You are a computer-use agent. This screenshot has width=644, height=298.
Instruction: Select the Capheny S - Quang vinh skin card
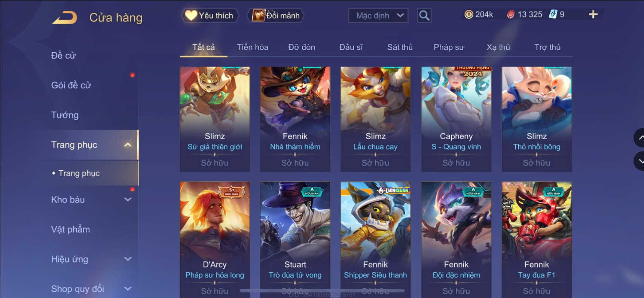tap(456, 119)
